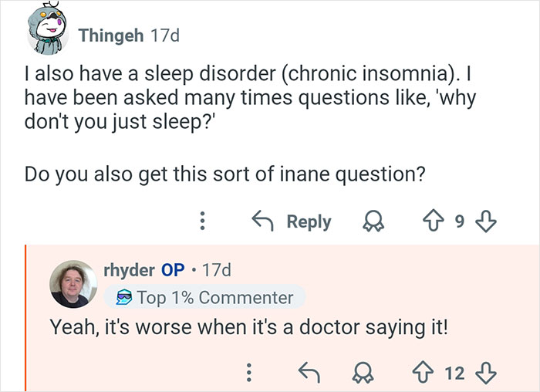Screen dimensions: 540x392
Task: Click the Top 1% Commenter badge
Action: tap(204, 297)
